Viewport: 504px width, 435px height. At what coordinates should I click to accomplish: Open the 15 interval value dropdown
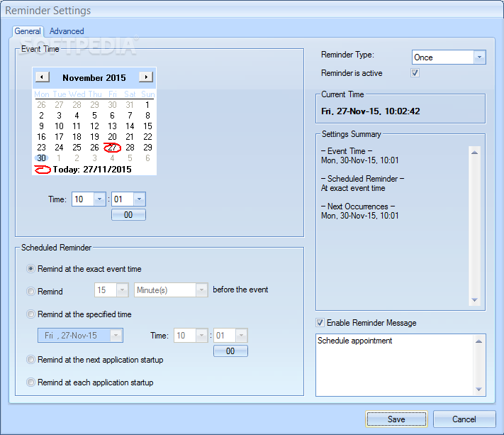click(122, 290)
